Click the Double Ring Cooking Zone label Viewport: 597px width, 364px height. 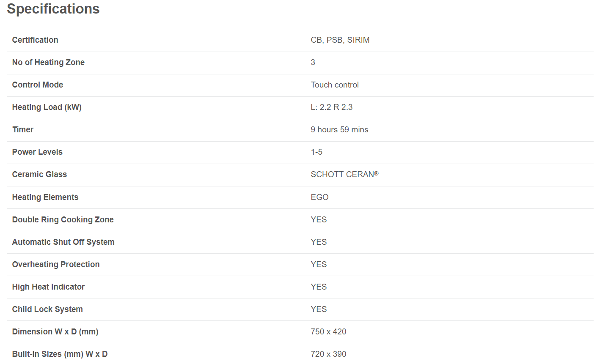coord(63,219)
